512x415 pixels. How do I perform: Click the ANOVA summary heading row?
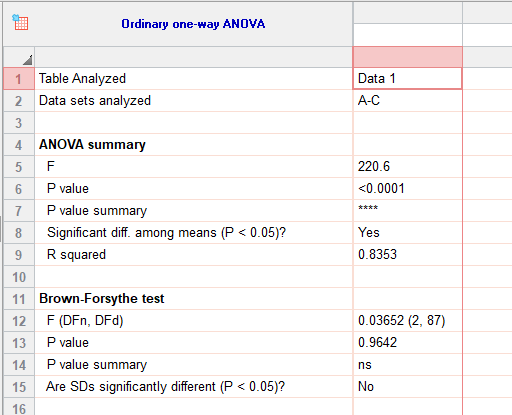(193, 145)
